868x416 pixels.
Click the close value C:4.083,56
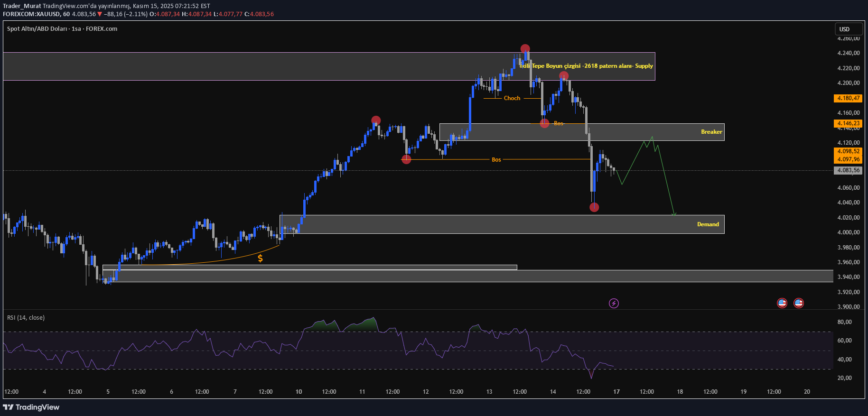(x=259, y=14)
